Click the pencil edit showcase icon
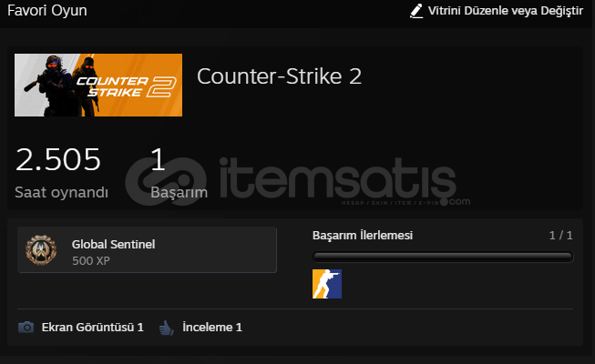595x364 pixels. pyautogui.click(x=416, y=11)
